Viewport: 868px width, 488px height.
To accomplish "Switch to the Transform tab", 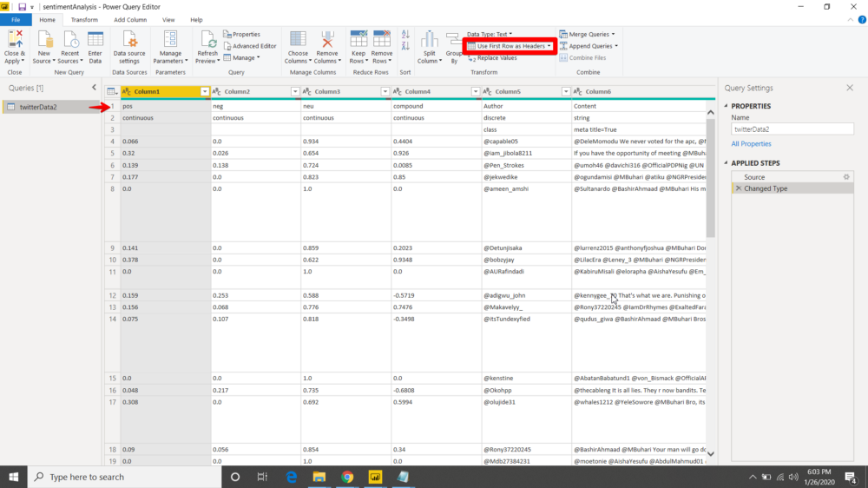I will coord(84,20).
